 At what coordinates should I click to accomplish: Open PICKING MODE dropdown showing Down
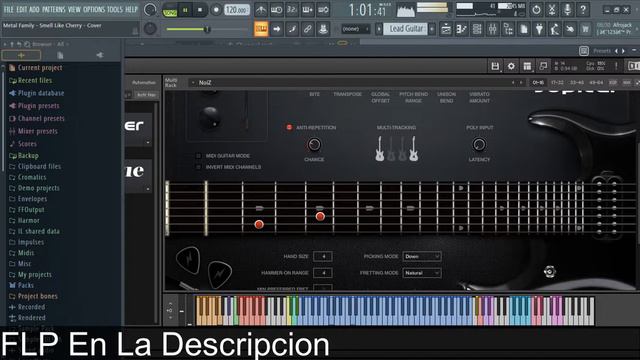[422, 256]
